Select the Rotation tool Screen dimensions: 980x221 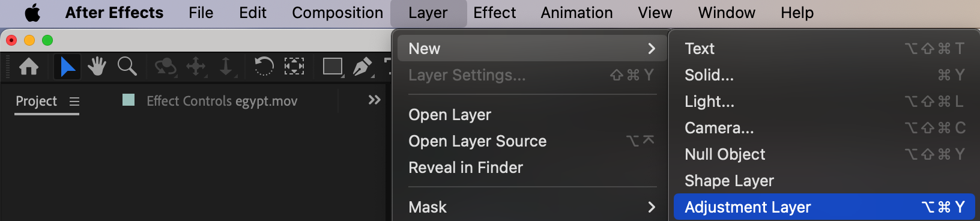264,66
